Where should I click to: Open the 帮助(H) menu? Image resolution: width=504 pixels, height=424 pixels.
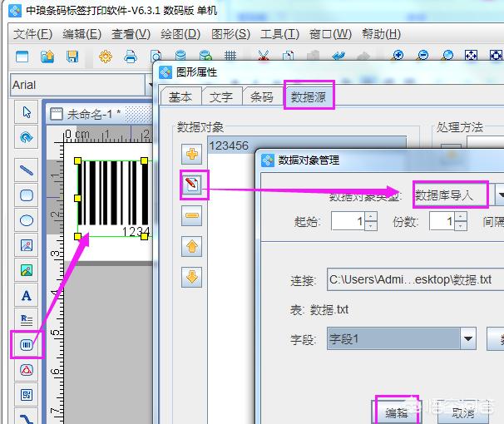click(x=381, y=34)
